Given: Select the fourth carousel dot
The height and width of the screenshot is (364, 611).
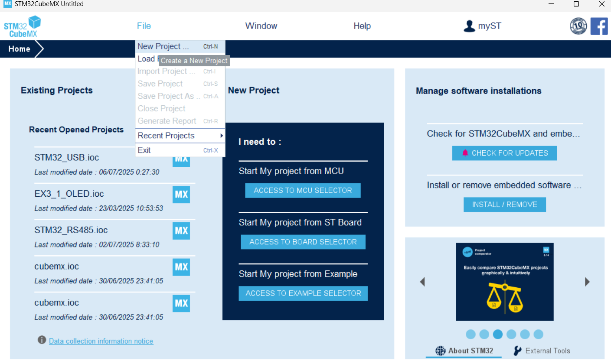Looking at the screenshot, I should (511, 334).
